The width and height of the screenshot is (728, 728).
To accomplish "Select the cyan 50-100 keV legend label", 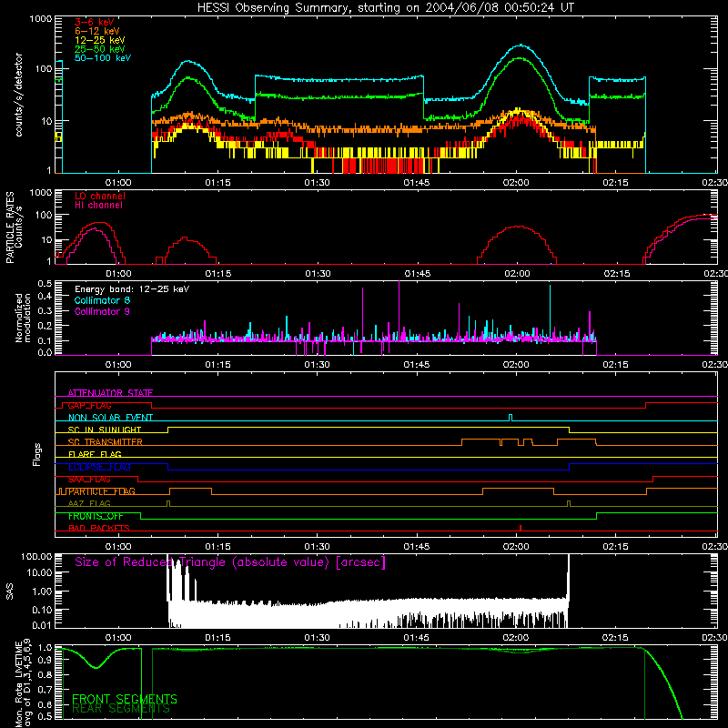I will click(x=103, y=57).
